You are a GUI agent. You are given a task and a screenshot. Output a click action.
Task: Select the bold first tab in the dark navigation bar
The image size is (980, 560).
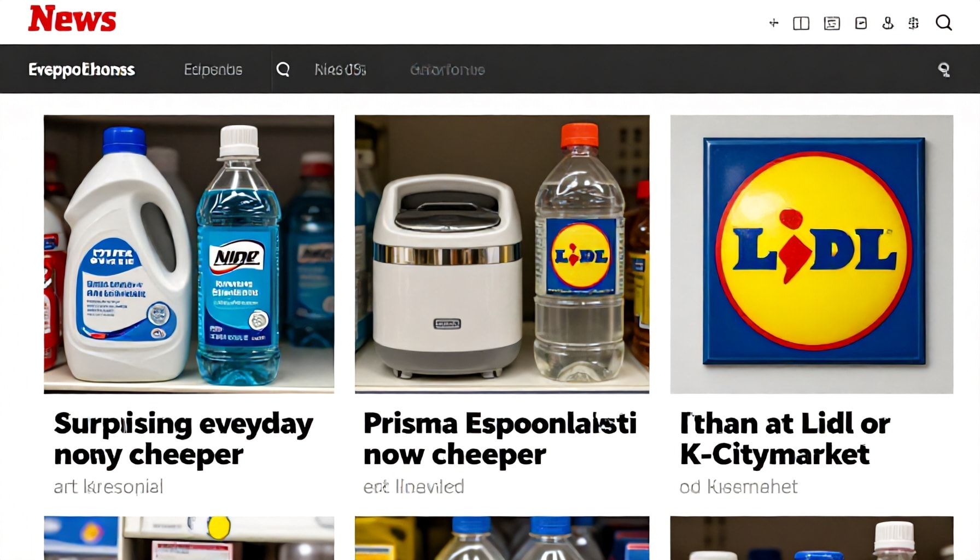(x=81, y=69)
